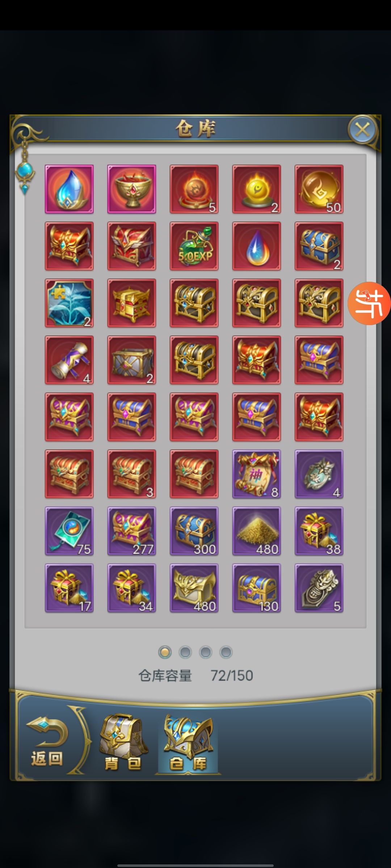Tap the orange floating assistant bubble

(369, 303)
